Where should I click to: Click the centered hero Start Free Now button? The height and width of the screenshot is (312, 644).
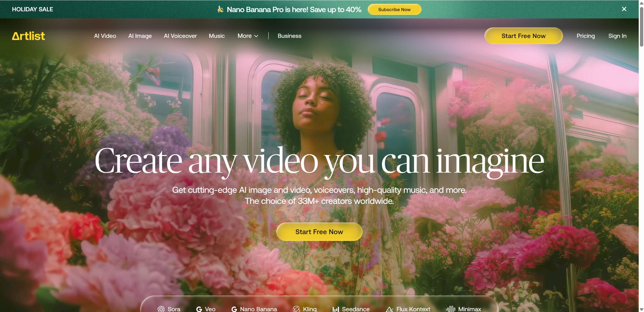coord(319,232)
